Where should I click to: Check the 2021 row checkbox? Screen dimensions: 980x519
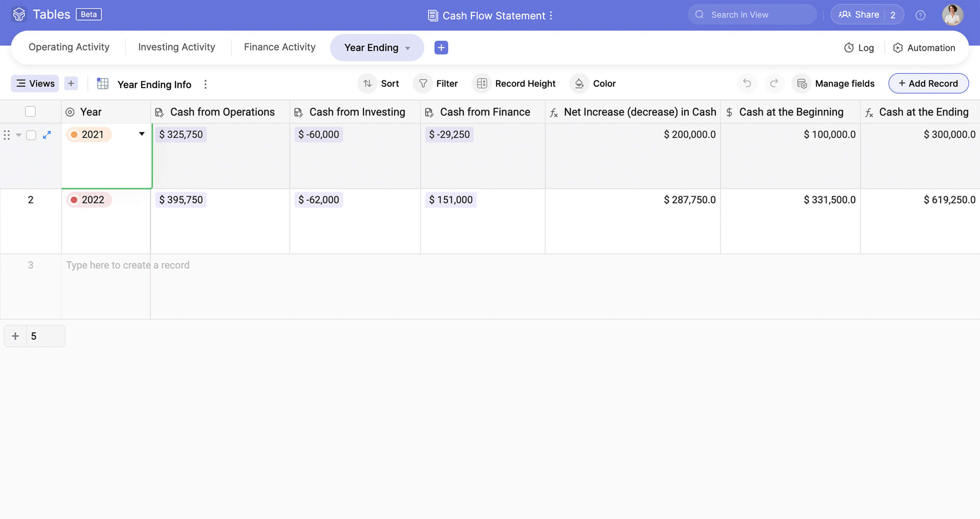31,135
